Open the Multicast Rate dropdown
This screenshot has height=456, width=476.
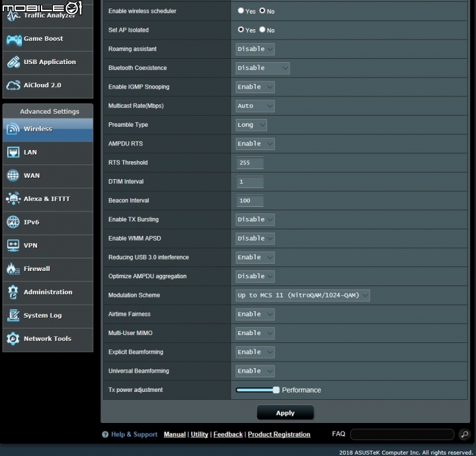255,106
